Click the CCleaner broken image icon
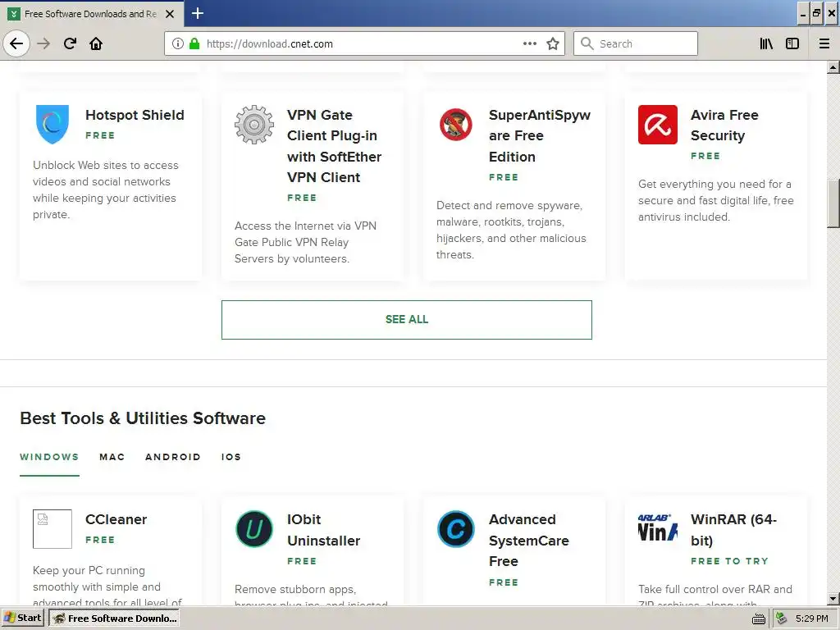 52,529
